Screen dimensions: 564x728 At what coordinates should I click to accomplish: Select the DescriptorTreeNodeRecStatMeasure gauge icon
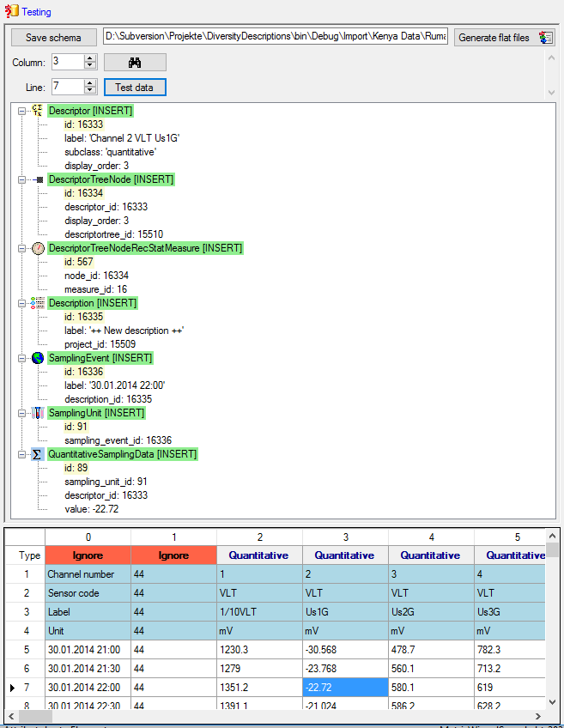[38, 248]
